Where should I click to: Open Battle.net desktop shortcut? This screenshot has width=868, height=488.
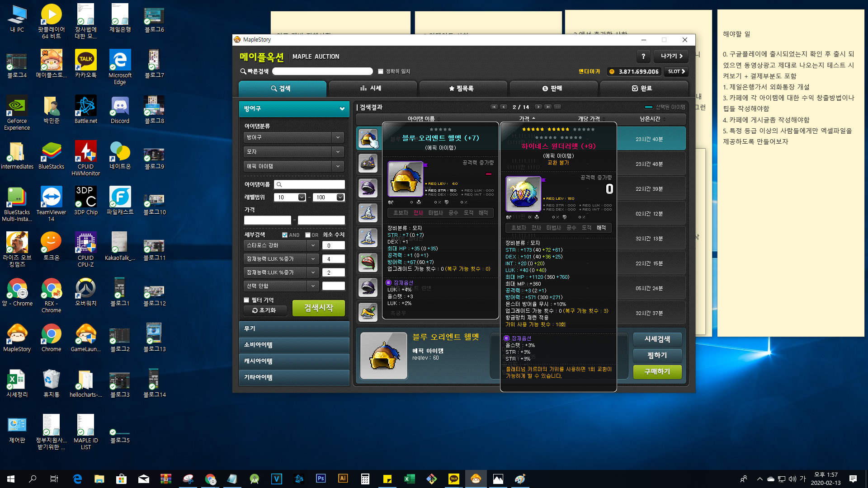[x=86, y=109]
